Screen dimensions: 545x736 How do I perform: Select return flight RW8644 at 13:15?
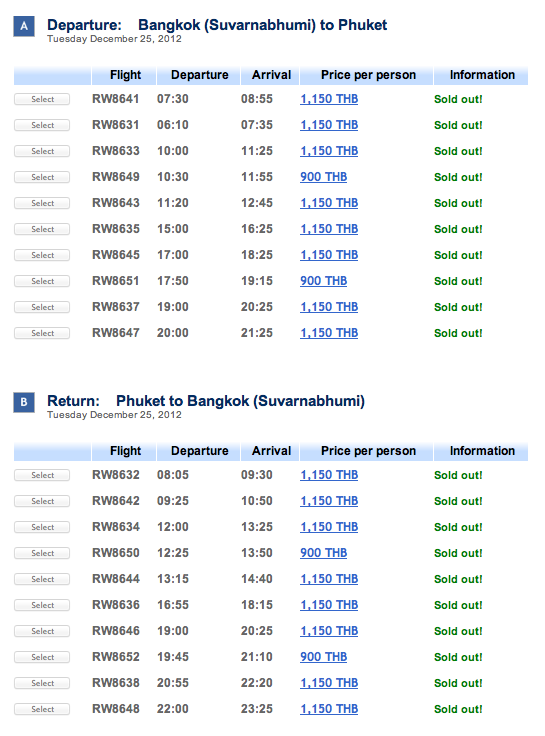(x=42, y=579)
